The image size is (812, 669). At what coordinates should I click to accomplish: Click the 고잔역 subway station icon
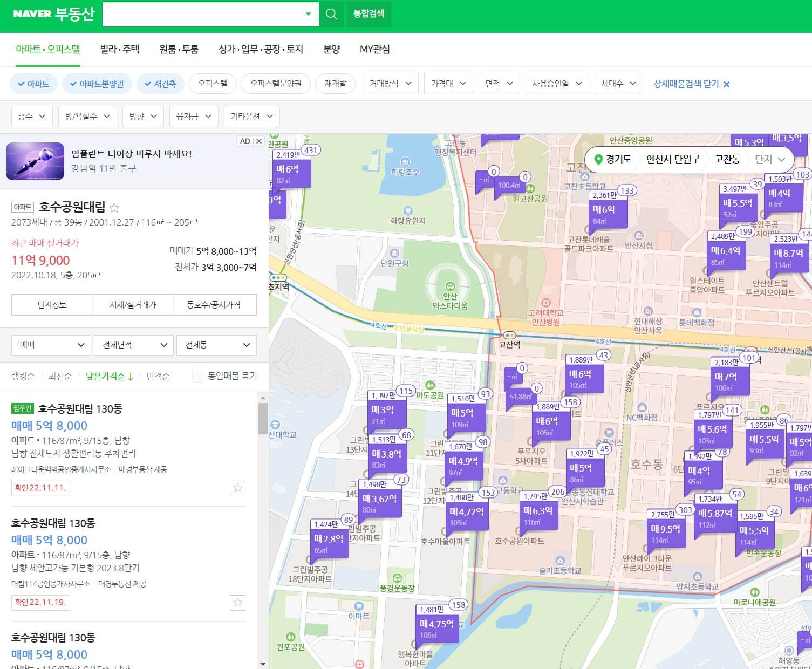click(509, 335)
